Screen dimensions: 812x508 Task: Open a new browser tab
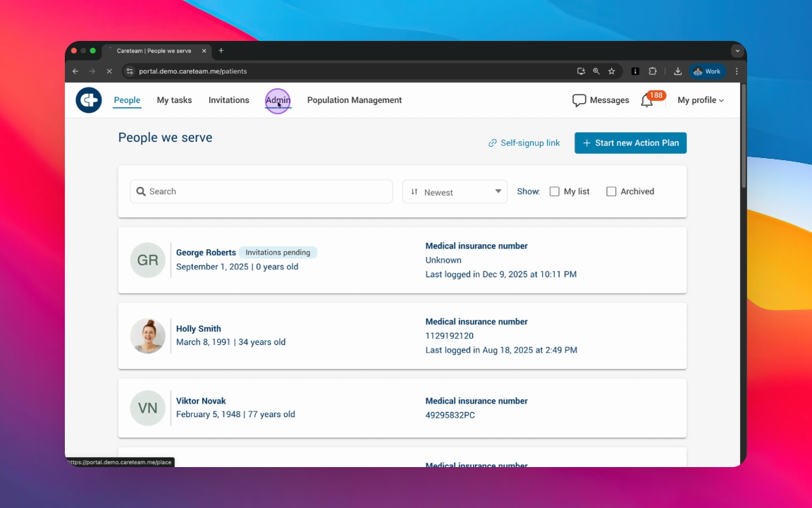[221, 50]
